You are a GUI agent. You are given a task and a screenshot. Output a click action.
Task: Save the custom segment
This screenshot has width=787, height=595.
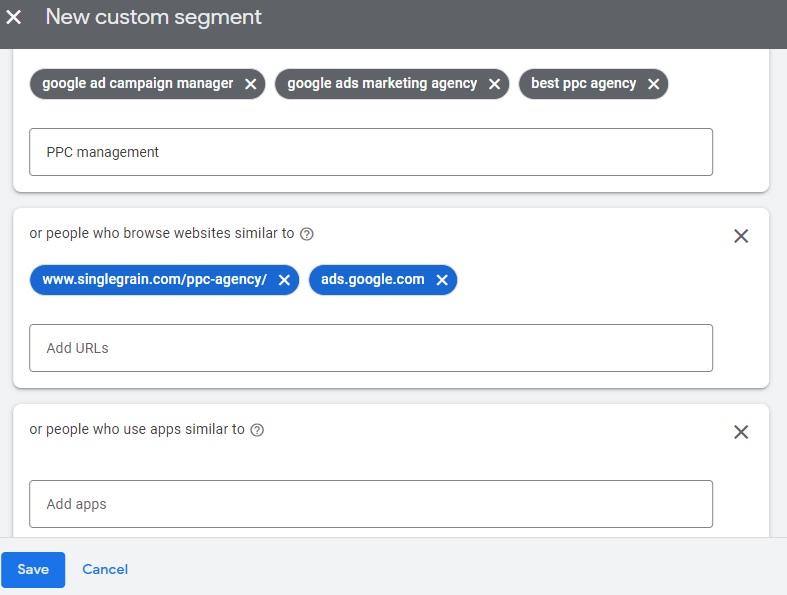[33, 569]
